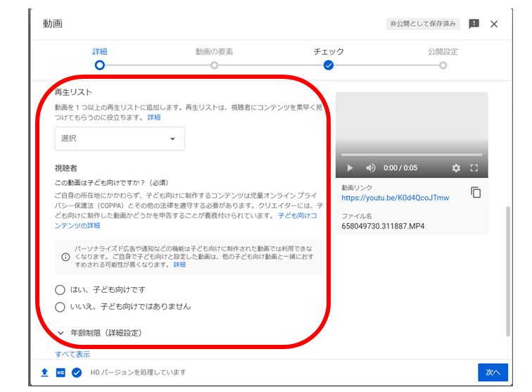
Task: Click the 次へ button
Action: point(493,372)
